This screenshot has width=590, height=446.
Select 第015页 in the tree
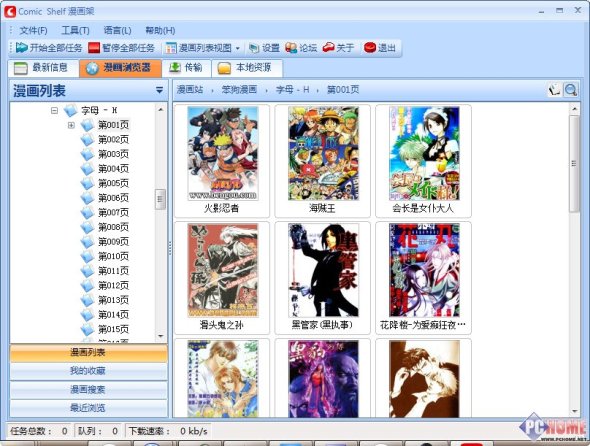113,329
